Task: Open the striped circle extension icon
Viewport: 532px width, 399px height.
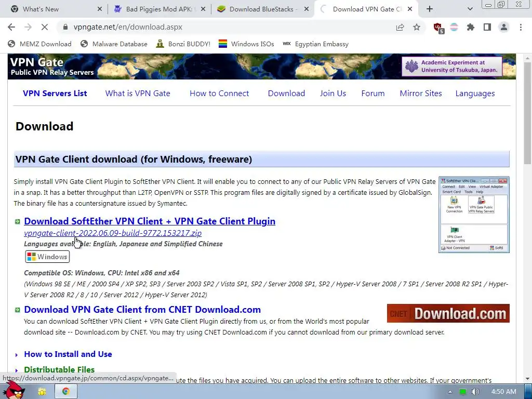Action: click(x=454, y=27)
